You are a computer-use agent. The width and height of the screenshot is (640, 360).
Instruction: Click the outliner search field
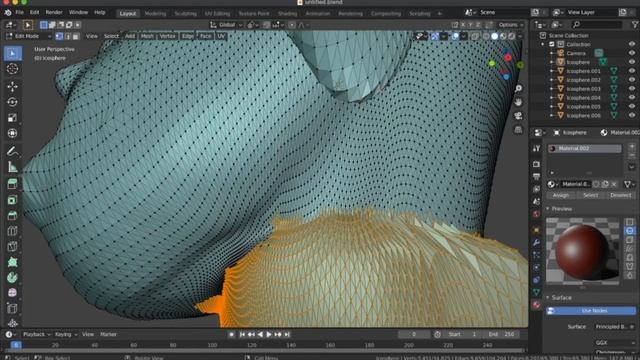coord(597,25)
